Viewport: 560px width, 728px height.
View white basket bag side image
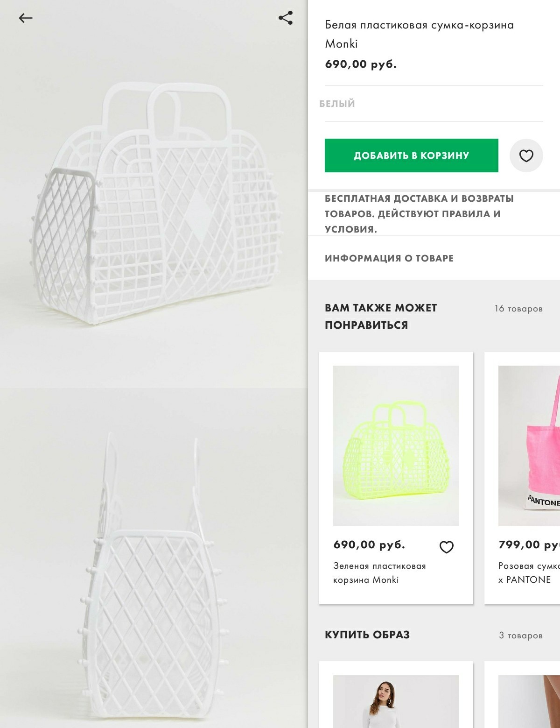(x=154, y=558)
